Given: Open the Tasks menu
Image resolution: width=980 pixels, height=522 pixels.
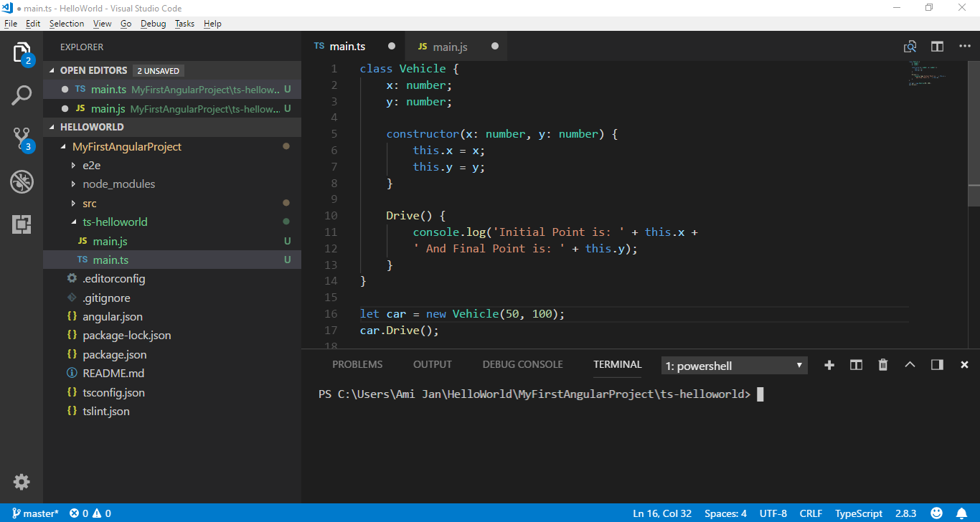Looking at the screenshot, I should pyautogui.click(x=184, y=24).
